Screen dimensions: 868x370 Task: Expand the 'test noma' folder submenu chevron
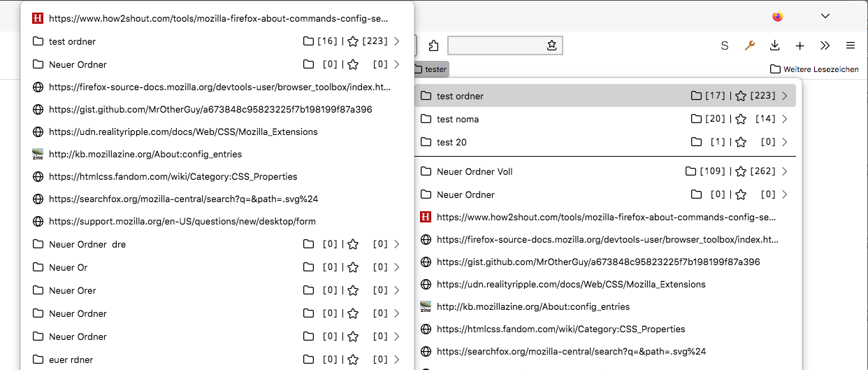pos(785,119)
